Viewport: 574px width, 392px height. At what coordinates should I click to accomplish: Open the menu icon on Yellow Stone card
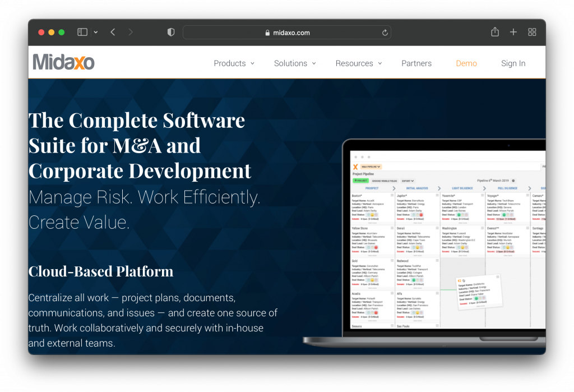[x=392, y=228]
